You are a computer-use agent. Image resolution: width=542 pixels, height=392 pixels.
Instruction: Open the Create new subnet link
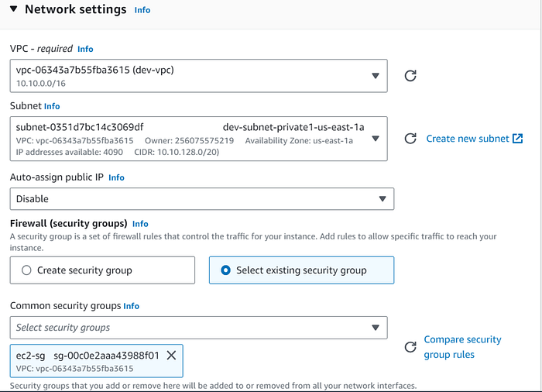[x=468, y=139]
